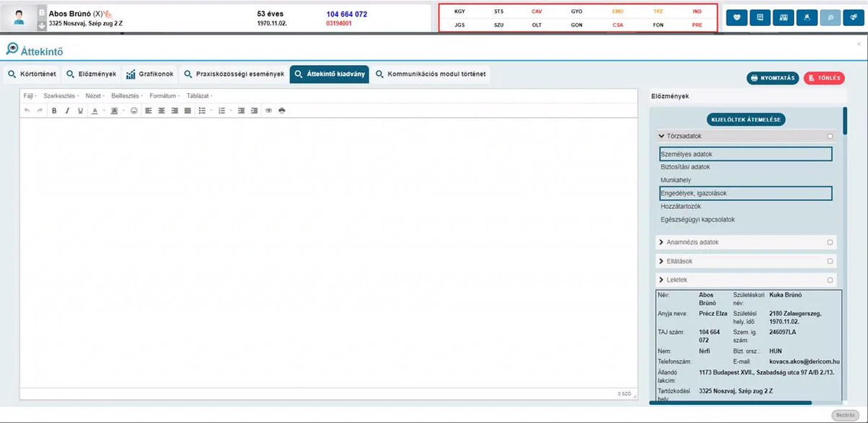Increase the paragraph indent
The height and width of the screenshot is (423, 868).
point(254,111)
